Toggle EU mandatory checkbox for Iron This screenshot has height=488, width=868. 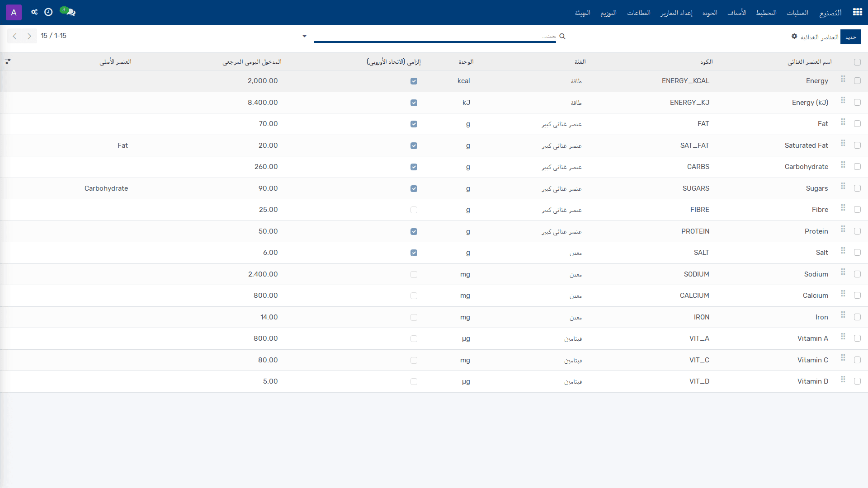pyautogui.click(x=414, y=318)
